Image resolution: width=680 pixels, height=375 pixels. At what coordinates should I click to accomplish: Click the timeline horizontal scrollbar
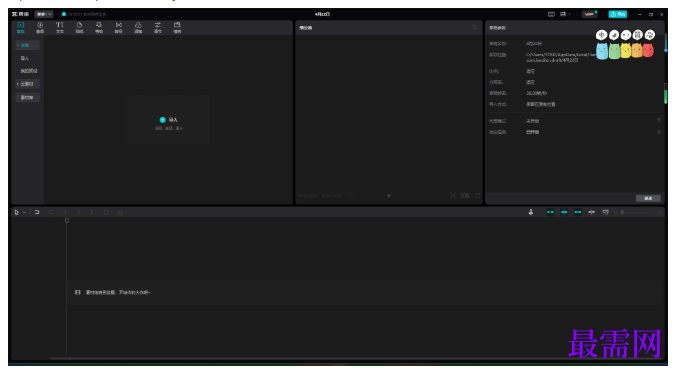click(356, 358)
